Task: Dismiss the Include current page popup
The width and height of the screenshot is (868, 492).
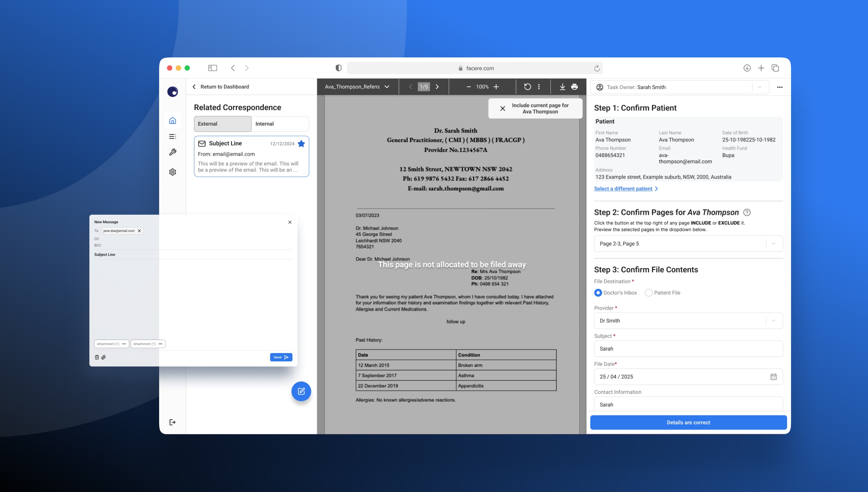Action: [x=503, y=108]
